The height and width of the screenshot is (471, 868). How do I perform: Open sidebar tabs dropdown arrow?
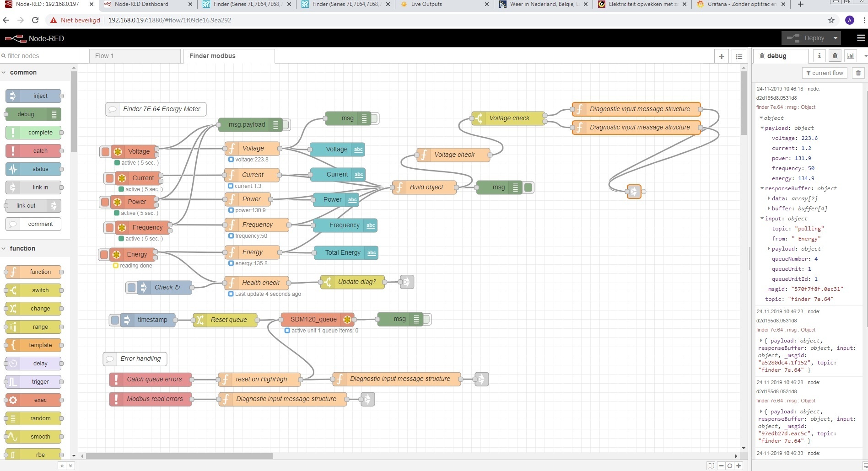pos(865,56)
